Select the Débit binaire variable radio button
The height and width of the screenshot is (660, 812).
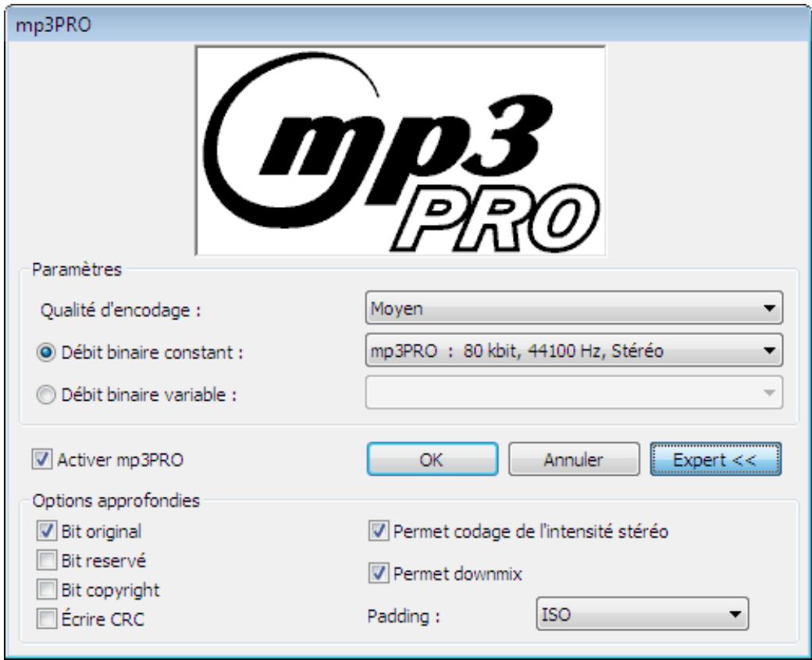pyautogui.click(x=46, y=395)
